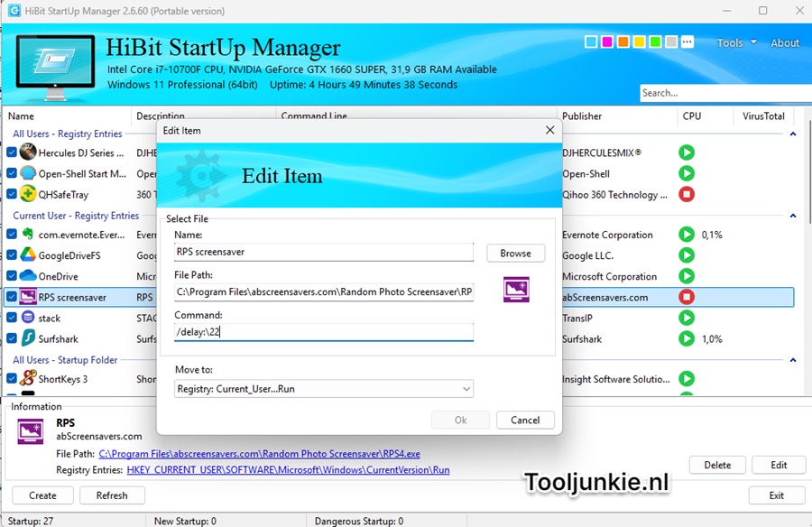The height and width of the screenshot is (527, 812).
Task: Disable the OneDrive startup checkbox
Action: point(12,275)
